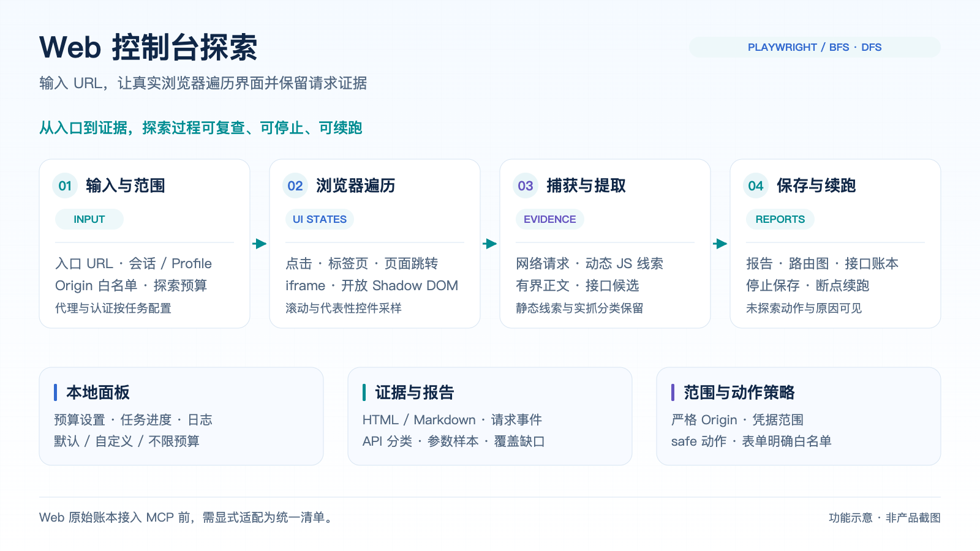Screen dimensions: 980x551
Task: Click the 输入与范围 card heading
Action: [x=126, y=186]
